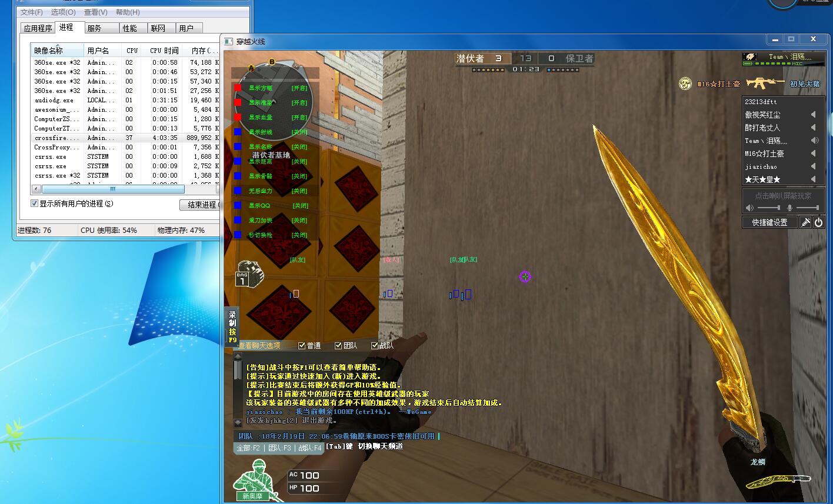Uncheck the 普通 chat checkbox
The height and width of the screenshot is (504, 833).
tap(302, 345)
